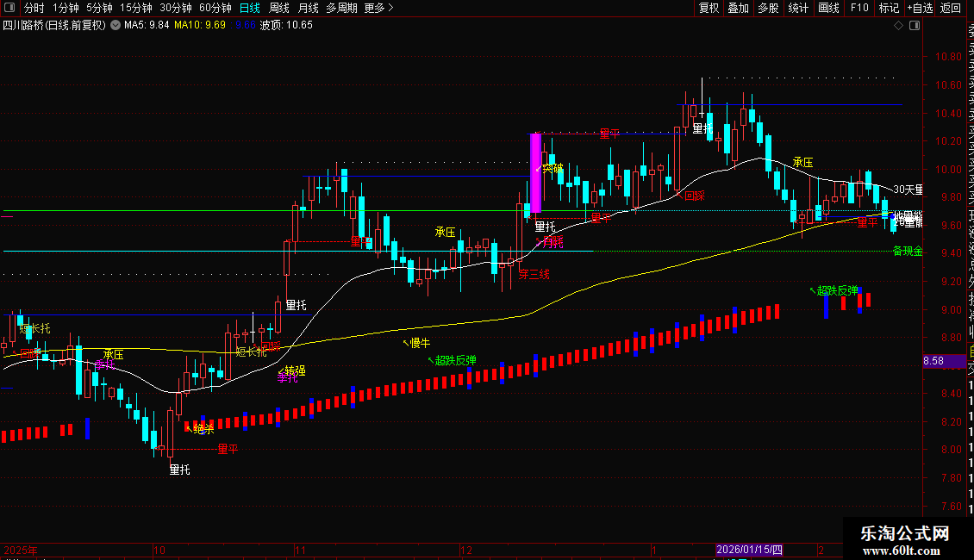Screen dimensions: 974x560
Task: Click the 8.58 price marker on the axis
Action: click(x=944, y=361)
